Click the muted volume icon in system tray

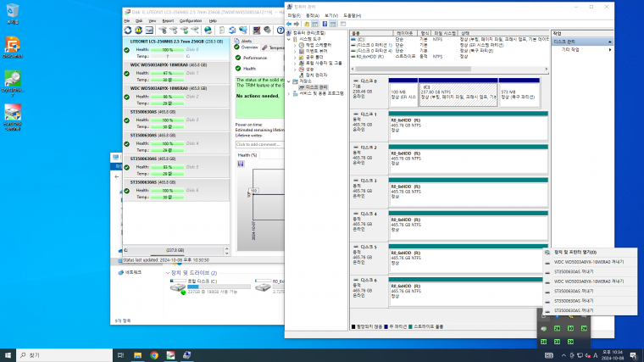(588, 355)
